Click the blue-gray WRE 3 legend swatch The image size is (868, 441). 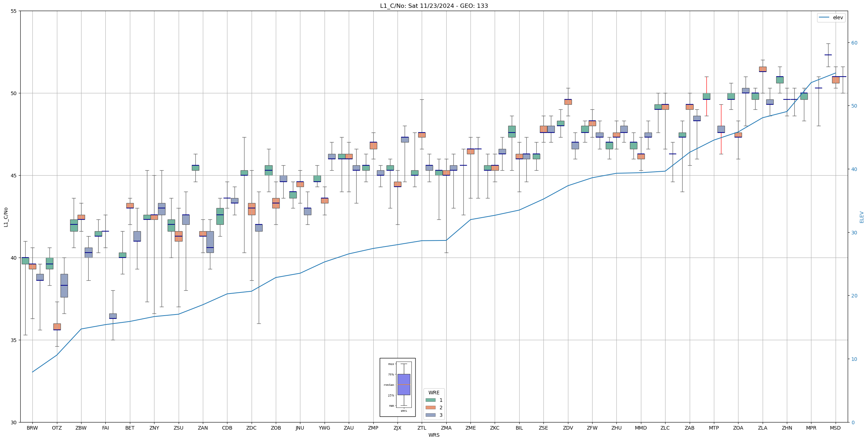(430, 415)
